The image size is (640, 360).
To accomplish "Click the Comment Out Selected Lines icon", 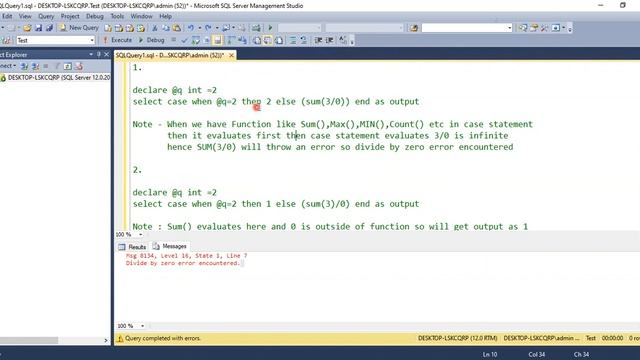I will click(293, 40).
